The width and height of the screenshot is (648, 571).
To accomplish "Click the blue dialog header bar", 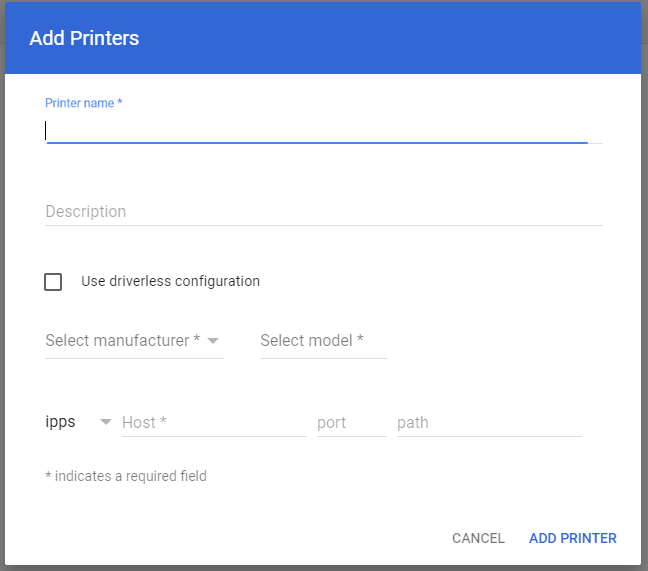I will coord(400,39).
